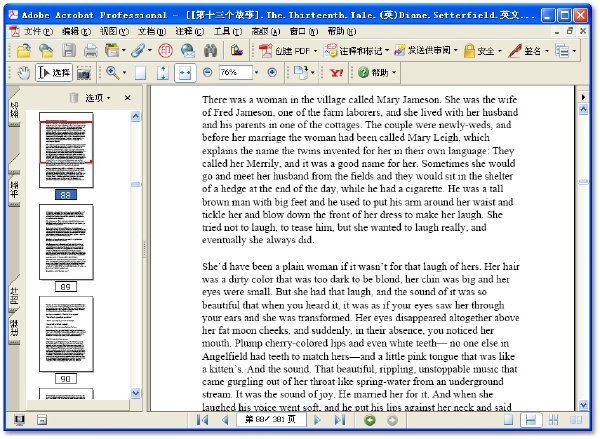
Task: Select the page 89 thumbnail
Action: pos(66,242)
